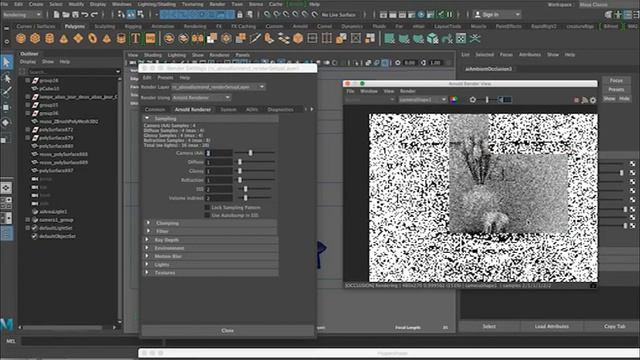This screenshot has width=640, height=360.
Task: Select the arrow Select tool in toolbox
Action: [6, 62]
